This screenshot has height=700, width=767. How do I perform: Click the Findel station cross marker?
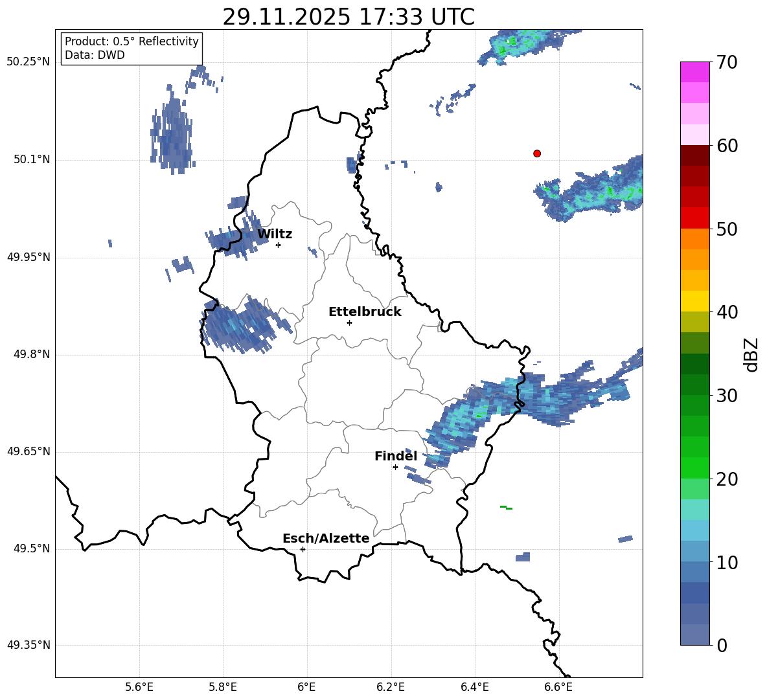395,467
